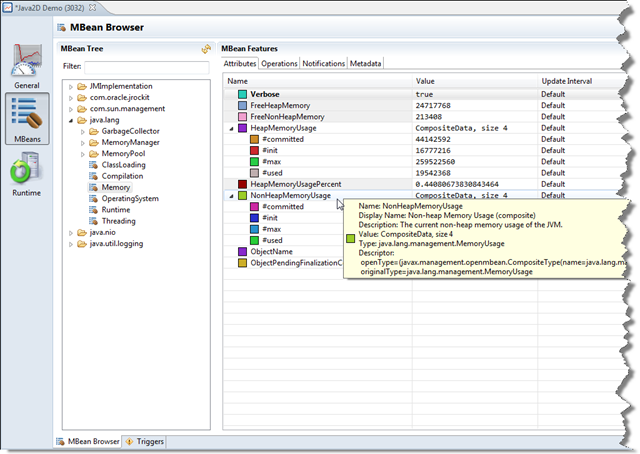Collapse the NonHeapMemoryUsage attribute row
This screenshot has height=454, width=640.
pyautogui.click(x=231, y=196)
